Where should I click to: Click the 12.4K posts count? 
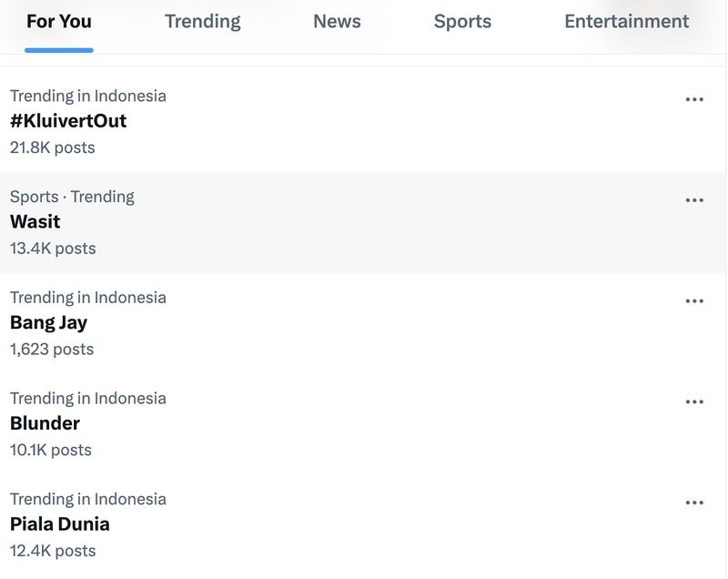coord(52,551)
